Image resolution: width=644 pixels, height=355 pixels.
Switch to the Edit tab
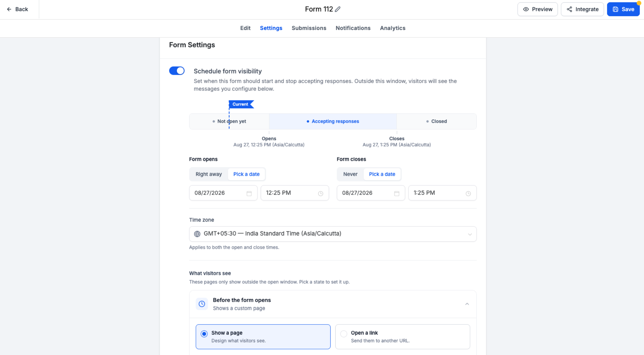coord(245,28)
